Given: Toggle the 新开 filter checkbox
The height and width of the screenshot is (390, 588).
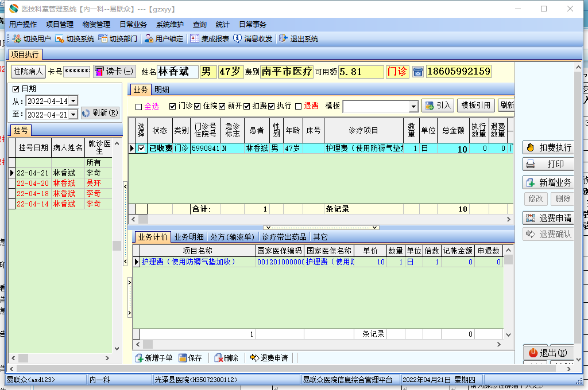Looking at the screenshot, I should click(x=222, y=107).
